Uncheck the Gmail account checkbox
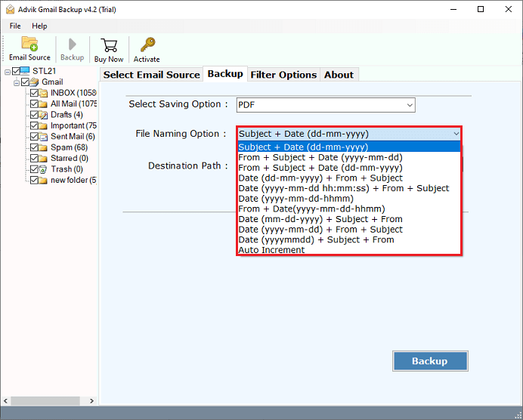This screenshot has width=523, height=420. [x=26, y=82]
